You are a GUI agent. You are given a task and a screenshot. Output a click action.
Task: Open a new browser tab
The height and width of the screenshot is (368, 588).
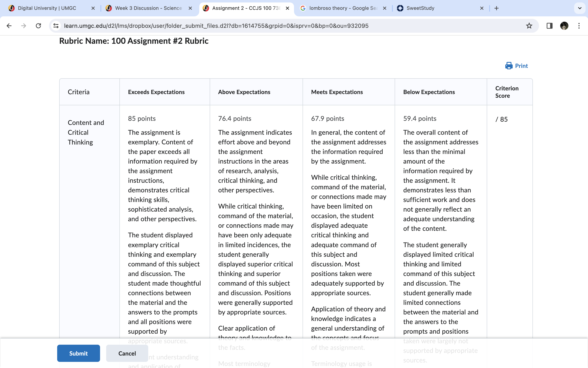[x=496, y=8]
